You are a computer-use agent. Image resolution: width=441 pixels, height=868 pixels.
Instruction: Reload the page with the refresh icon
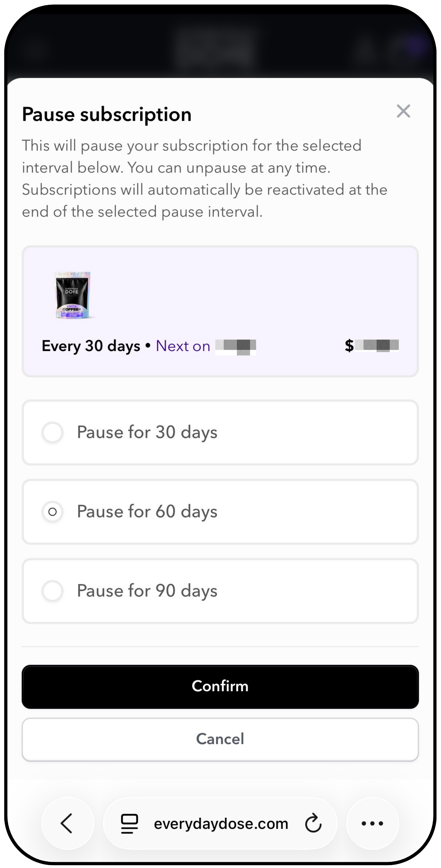tap(313, 823)
